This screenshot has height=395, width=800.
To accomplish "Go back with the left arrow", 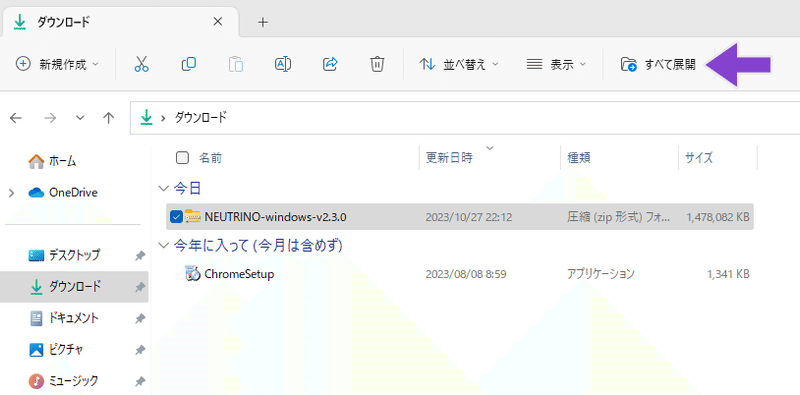I will (x=16, y=118).
